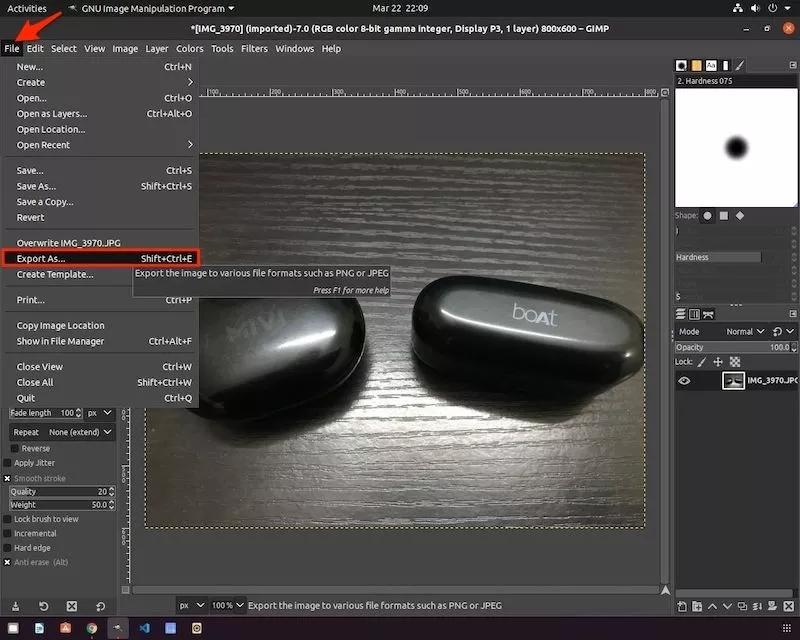Select Overwrite IMG_3970.JPG menu entry

101,243
